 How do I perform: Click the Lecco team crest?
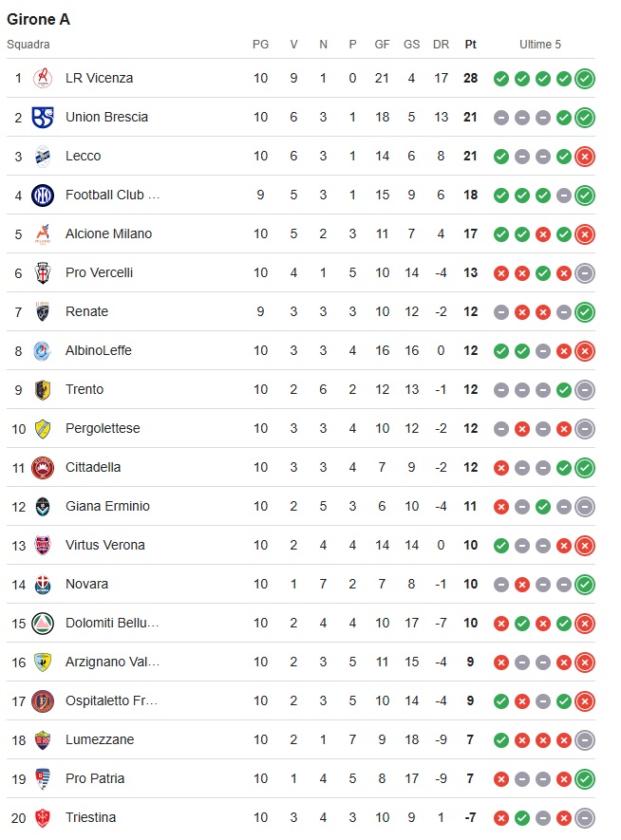point(43,156)
